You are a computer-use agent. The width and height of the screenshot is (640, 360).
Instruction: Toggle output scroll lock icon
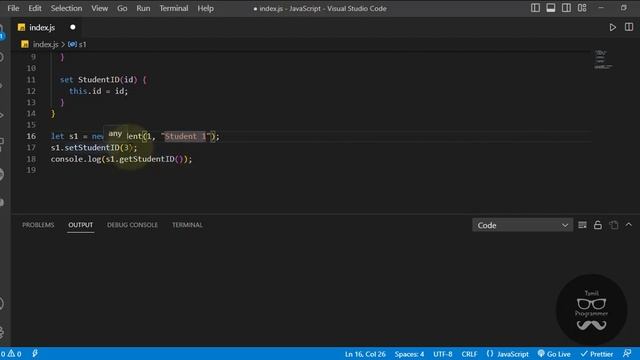point(598,225)
